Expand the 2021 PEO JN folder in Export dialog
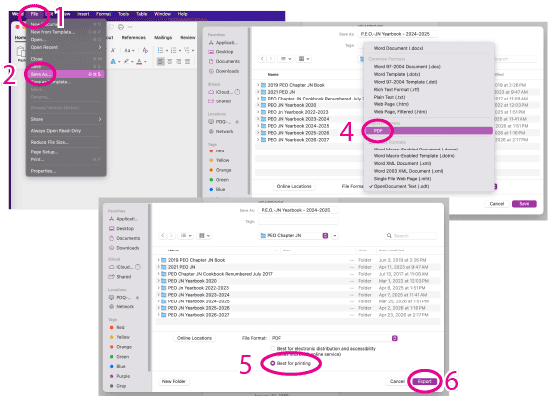The image size is (548, 400). [159, 267]
